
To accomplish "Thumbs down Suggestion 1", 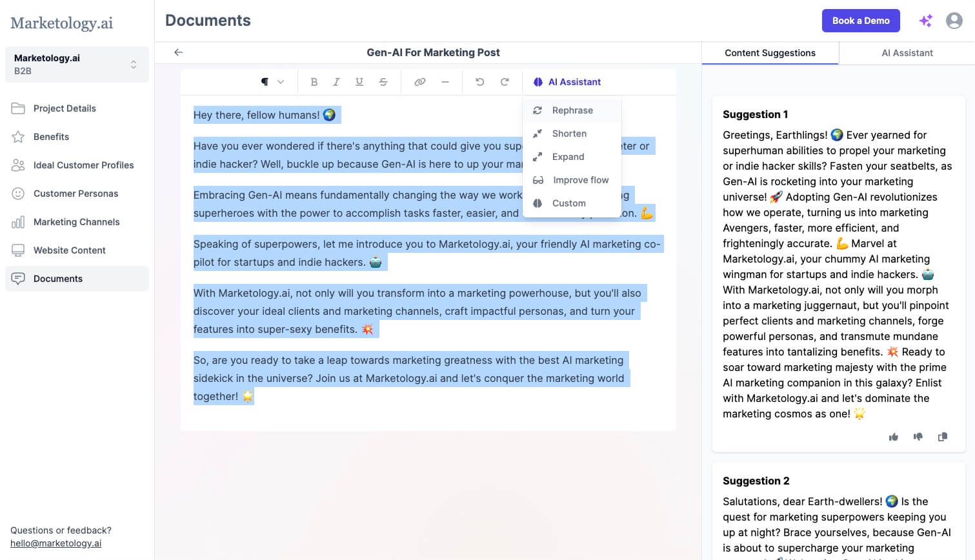I will pos(918,437).
